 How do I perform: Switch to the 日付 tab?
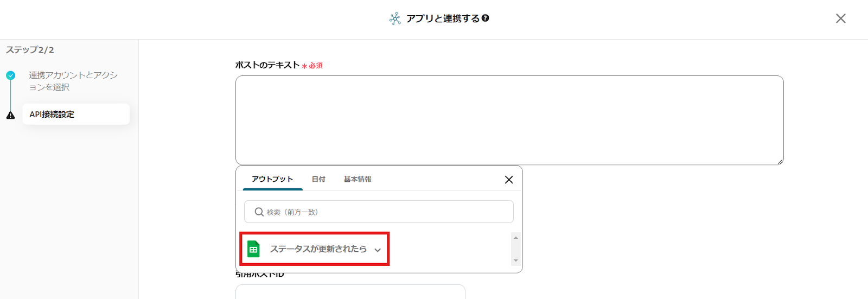(x=318, y=179)
